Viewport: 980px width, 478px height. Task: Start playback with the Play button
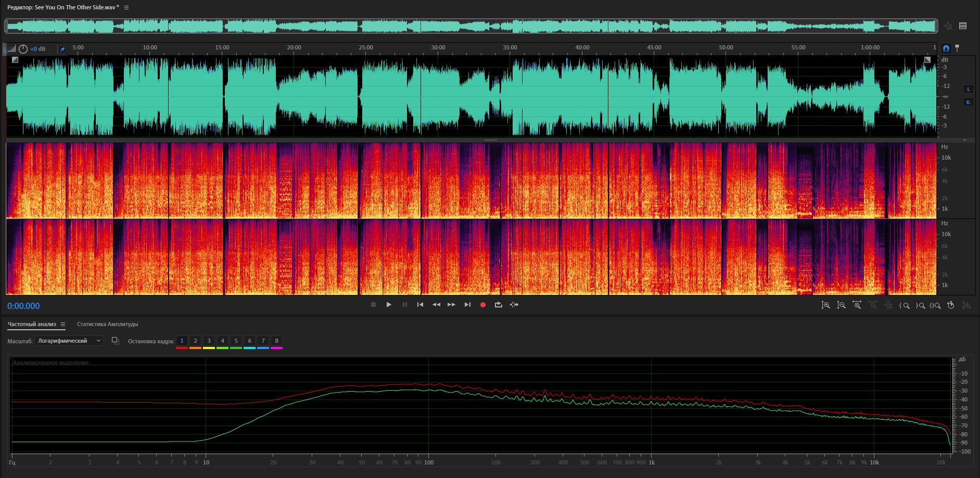click(x=389, y=305)
